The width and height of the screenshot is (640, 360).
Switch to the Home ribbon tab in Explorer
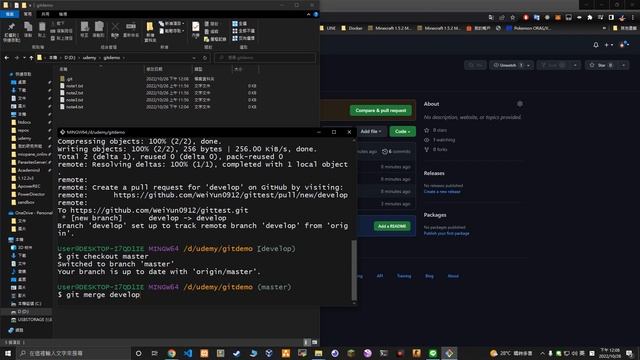[28, 14]
